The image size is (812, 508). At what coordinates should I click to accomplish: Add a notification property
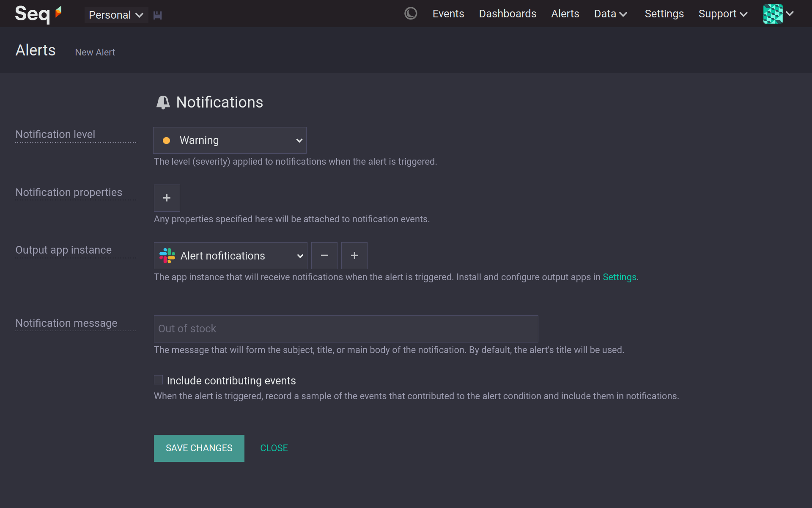click(167, 198)
